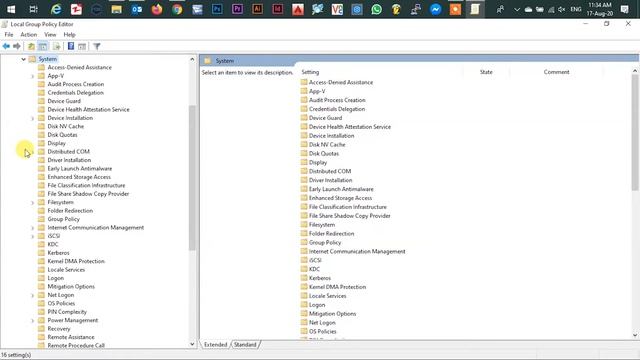Open Outlook from the taskbar
This screenshot has width=640, height=360.
pos(137,9)
